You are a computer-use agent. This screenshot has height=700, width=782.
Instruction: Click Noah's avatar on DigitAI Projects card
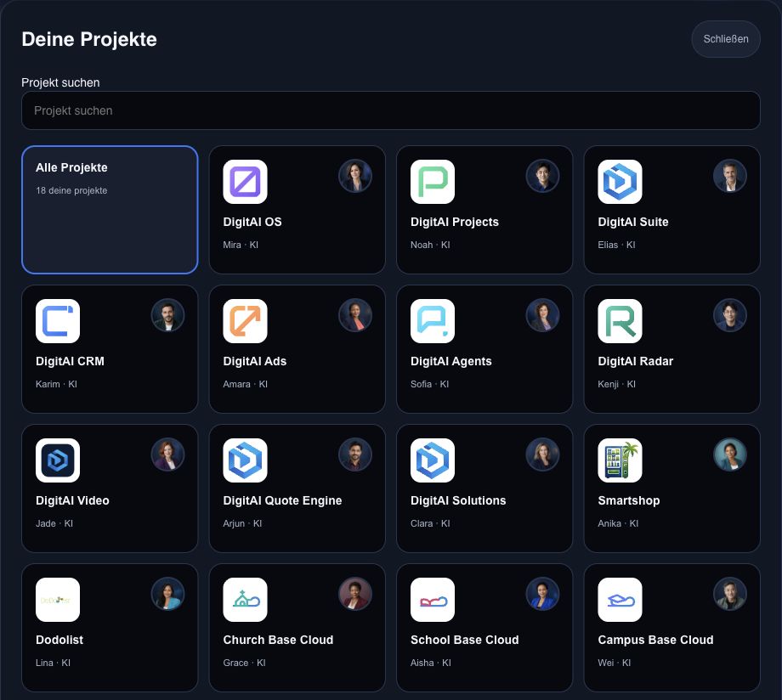[x=542, y=176]
